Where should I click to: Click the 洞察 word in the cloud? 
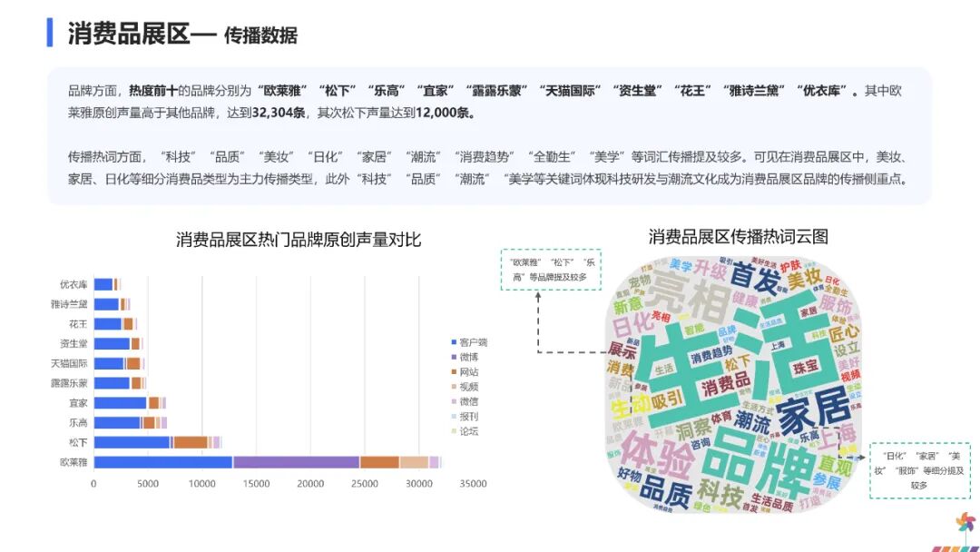[x=692, y=429]
